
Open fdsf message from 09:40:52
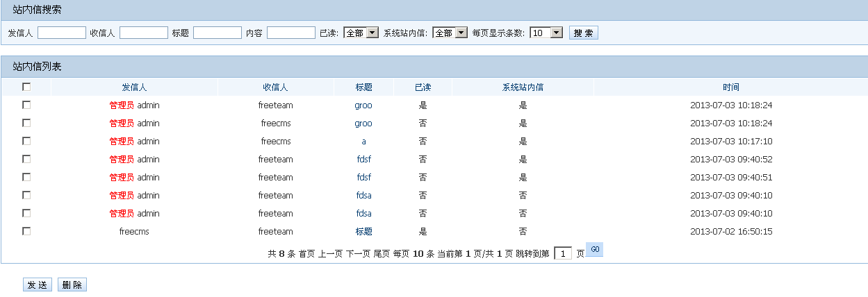point(363,160)
